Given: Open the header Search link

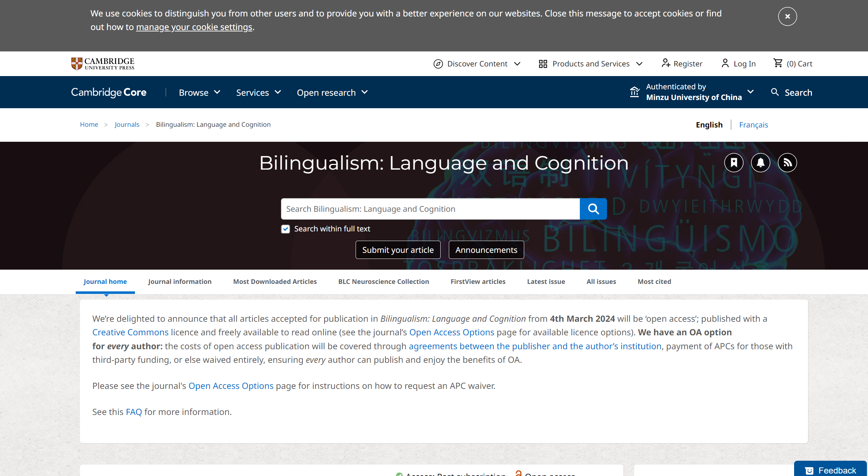Looking at the screenshot, I should (x=798, y=92).
